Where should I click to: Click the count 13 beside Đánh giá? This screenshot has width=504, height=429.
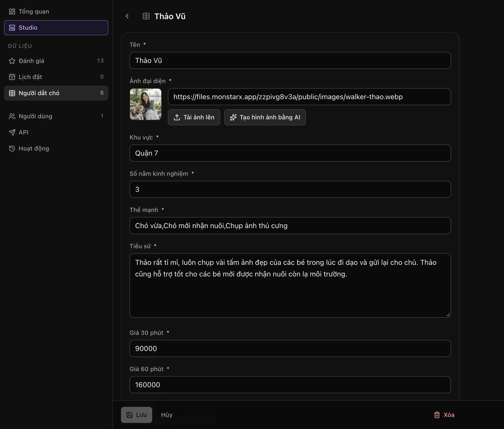(100, 61)
